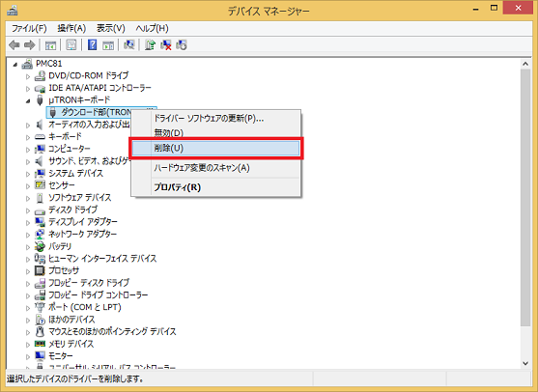The image size is (538, 392).
Task: Click the Forward arrow toolbar icon
Action: point(30,45)
